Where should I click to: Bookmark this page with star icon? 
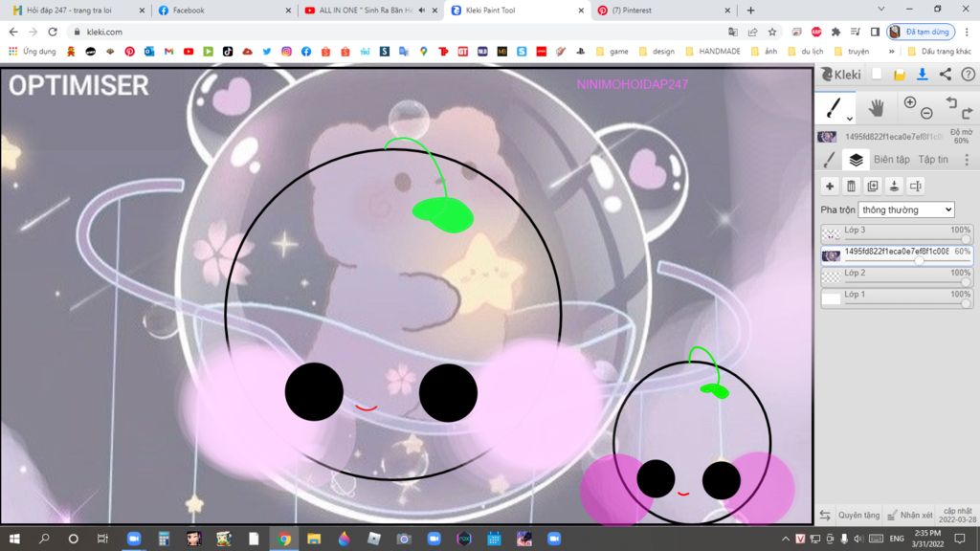[772, 32]
